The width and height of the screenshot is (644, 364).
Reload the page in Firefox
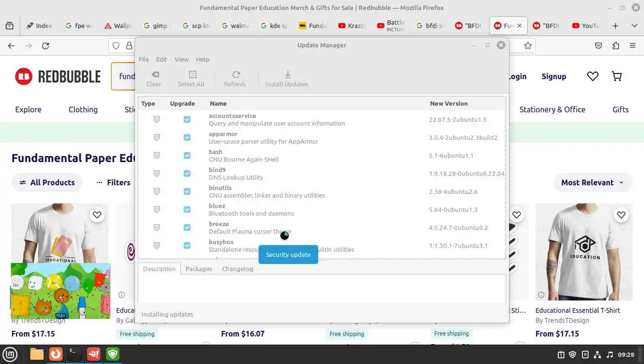point(45,46)
